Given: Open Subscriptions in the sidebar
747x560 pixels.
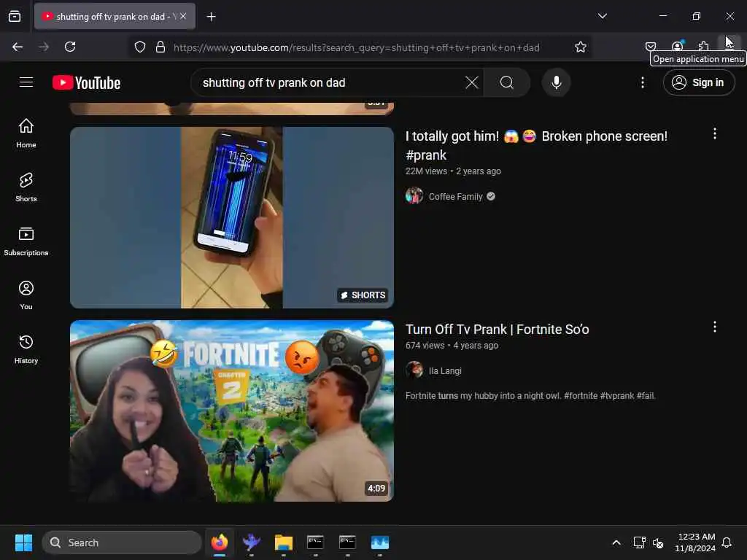Looking at the screenshot, I should 26,241.
